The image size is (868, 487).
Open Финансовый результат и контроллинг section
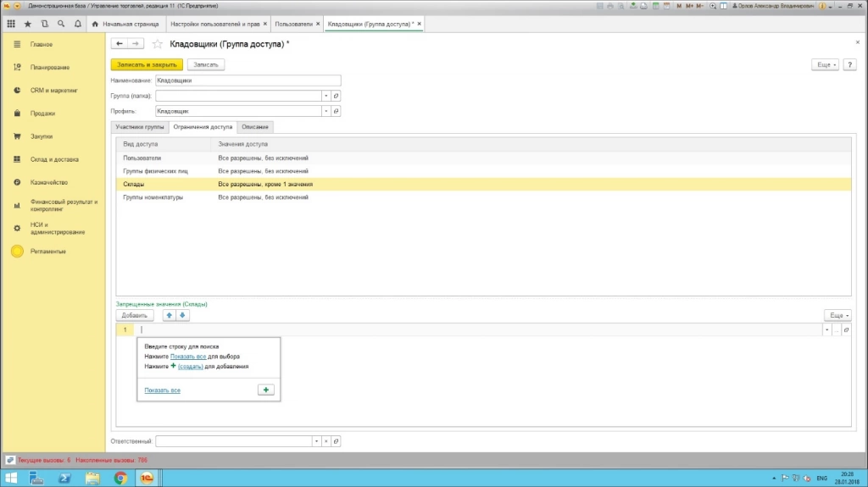point(64,205)
